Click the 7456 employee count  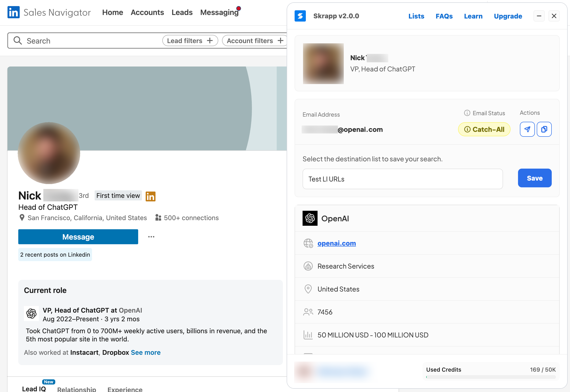[325, 312]
